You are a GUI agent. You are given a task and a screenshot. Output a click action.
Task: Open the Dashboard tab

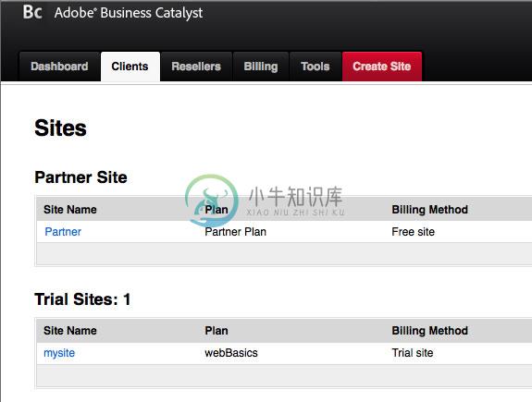[x=59, y=67]
